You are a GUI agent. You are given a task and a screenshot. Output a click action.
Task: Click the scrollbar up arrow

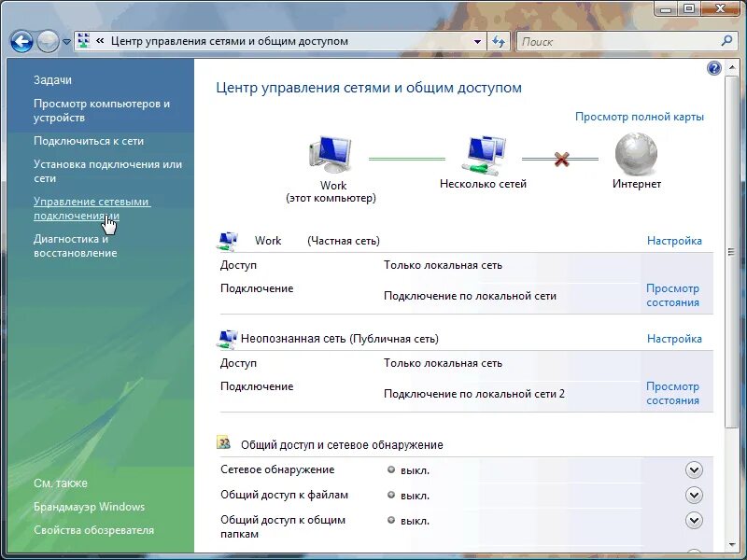(x=732, y=66)
